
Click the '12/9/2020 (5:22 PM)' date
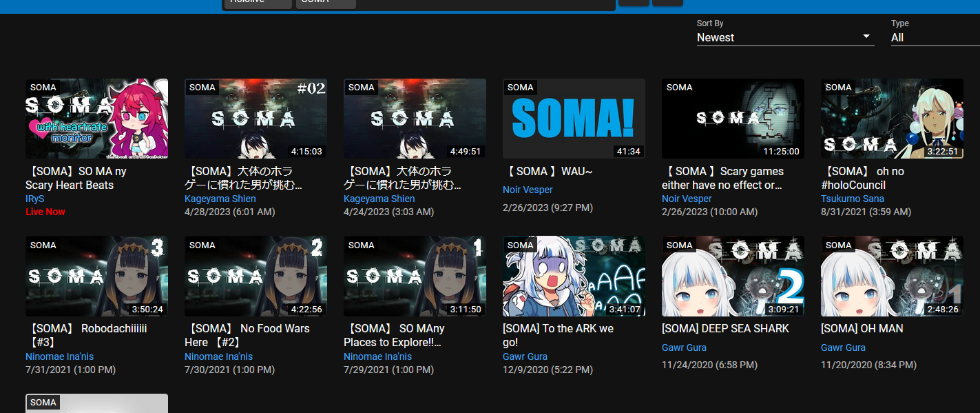(548, 370)
